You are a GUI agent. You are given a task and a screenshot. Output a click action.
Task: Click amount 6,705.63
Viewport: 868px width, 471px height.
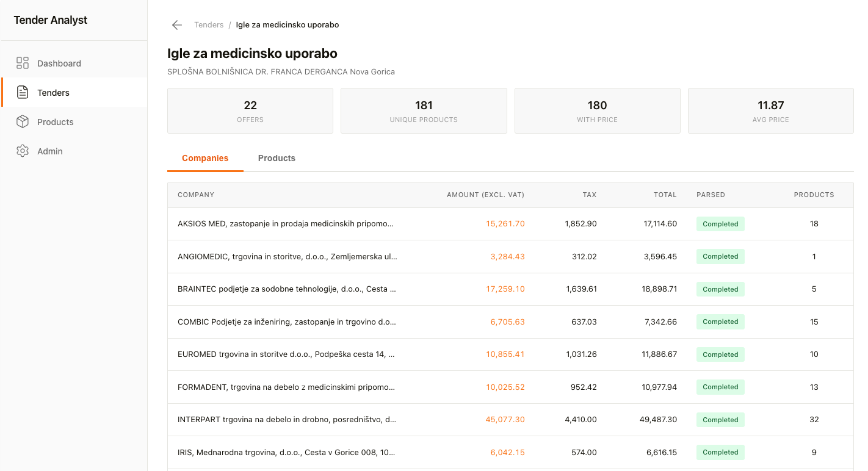pyautogui.click(x=508, y=322)
